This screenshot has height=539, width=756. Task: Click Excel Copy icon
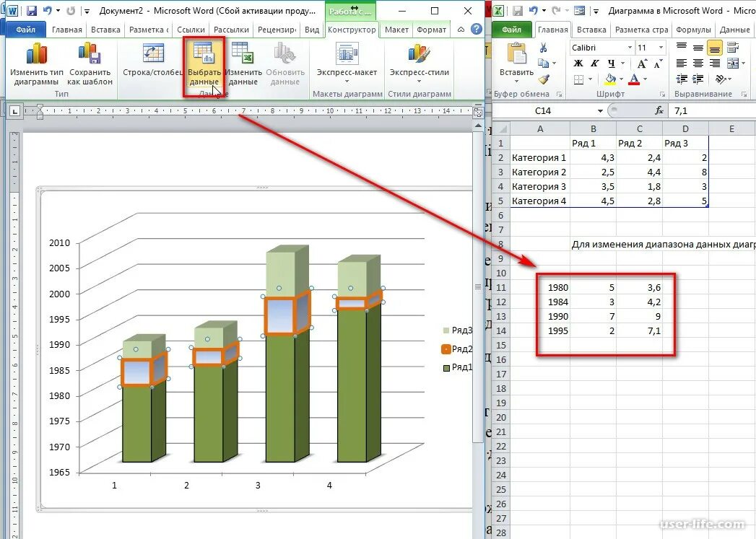(543, 63)
